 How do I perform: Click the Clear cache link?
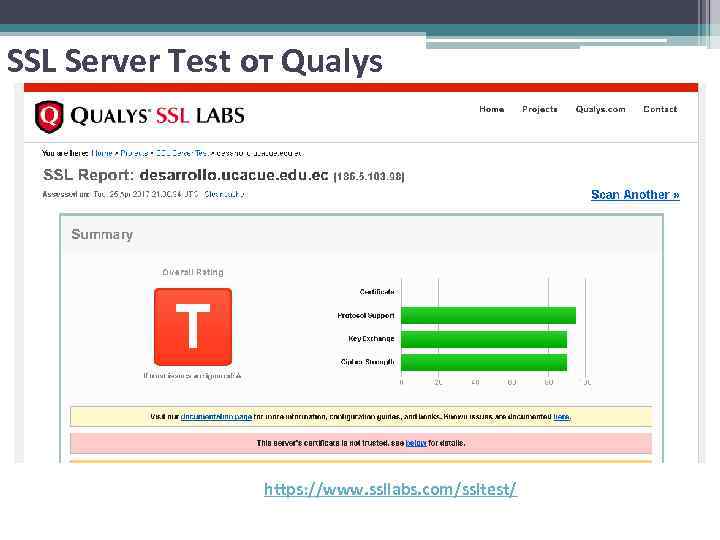225,194
